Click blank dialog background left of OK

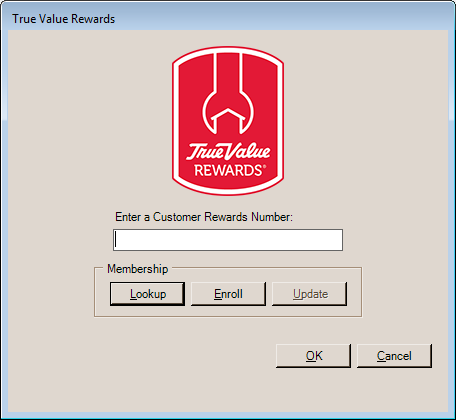click(x=167, y=356)
